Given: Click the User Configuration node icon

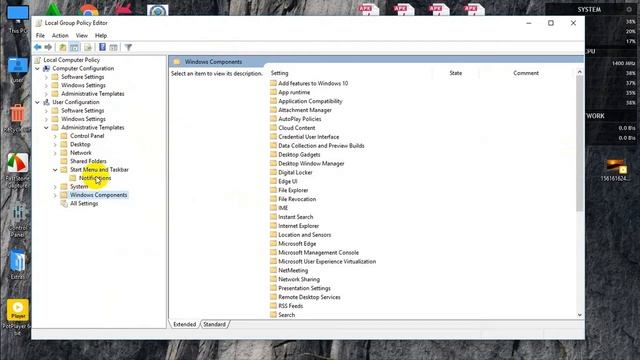Looking at the screenshot, I should tap(47, 102).
